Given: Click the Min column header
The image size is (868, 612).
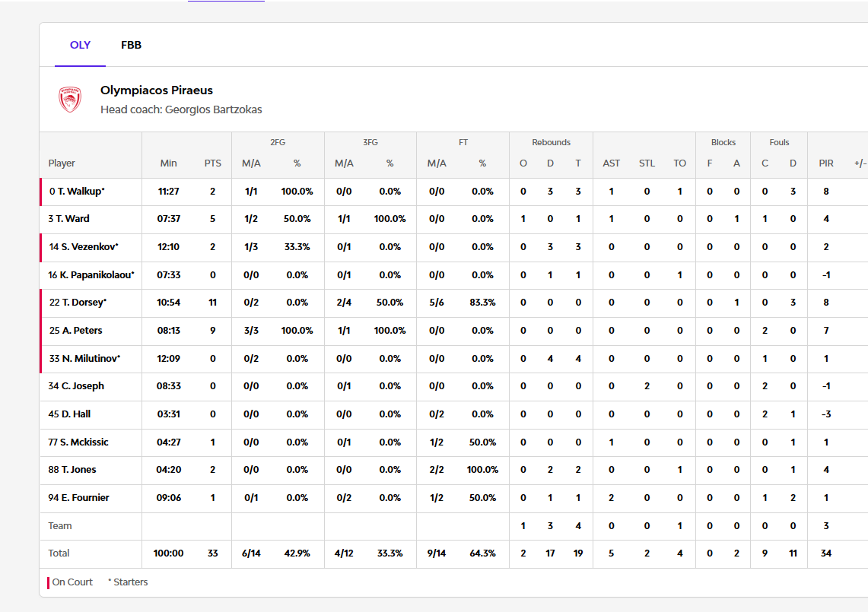Looking at the screenshot, I should pyautogui.click(x=168, y=163).
